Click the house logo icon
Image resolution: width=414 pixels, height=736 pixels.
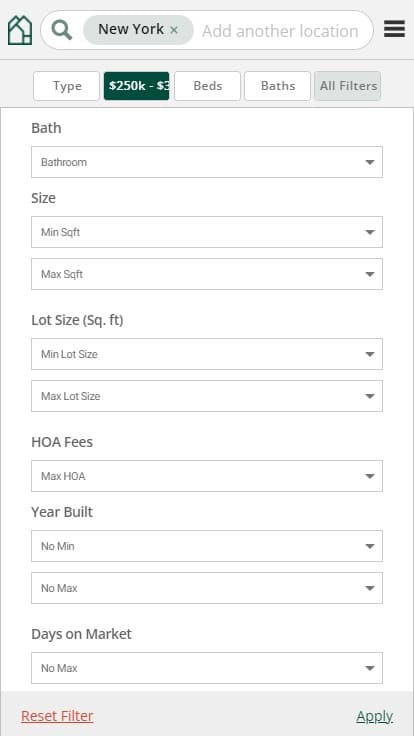pos(20,30)
